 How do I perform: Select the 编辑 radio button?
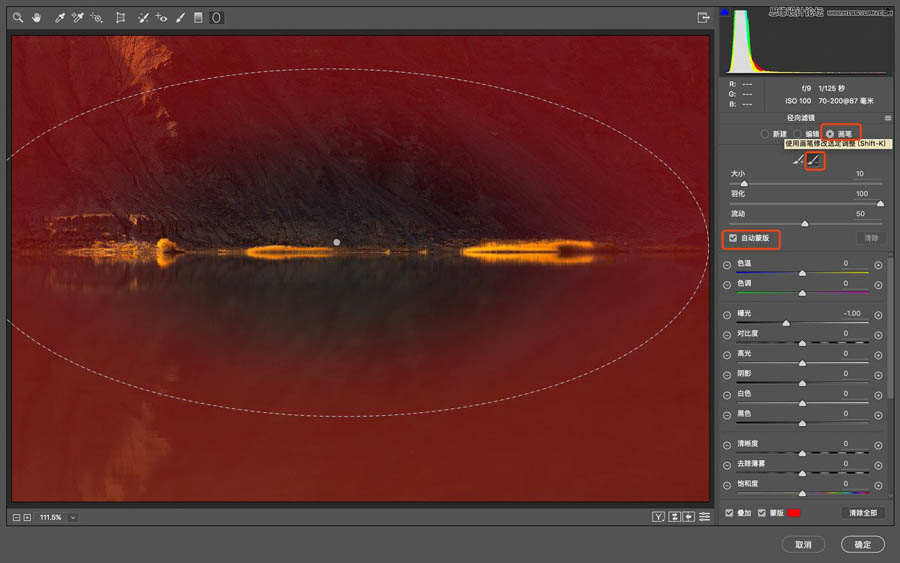point(798,133)
